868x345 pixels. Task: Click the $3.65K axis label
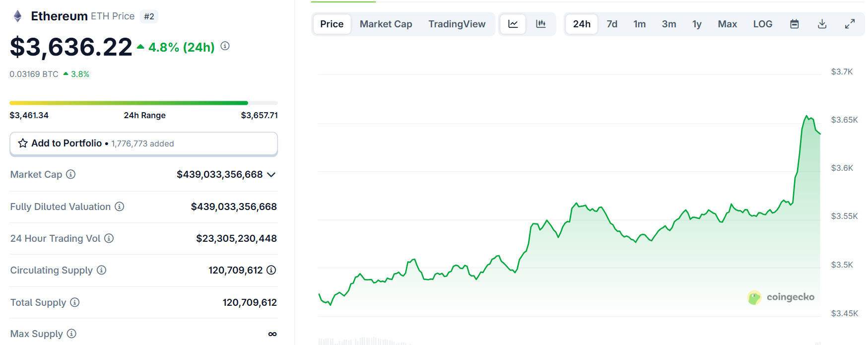pos(845,120)
